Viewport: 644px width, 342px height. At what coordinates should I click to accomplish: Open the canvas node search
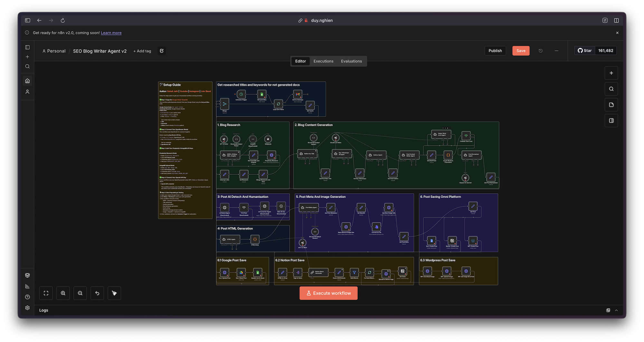click(x=611, y=89)
